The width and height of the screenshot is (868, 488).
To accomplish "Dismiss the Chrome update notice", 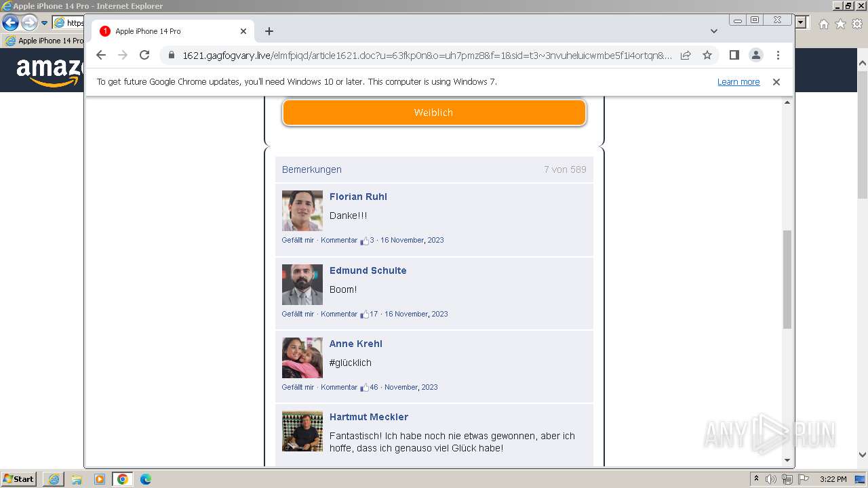I will click(776, 82).
